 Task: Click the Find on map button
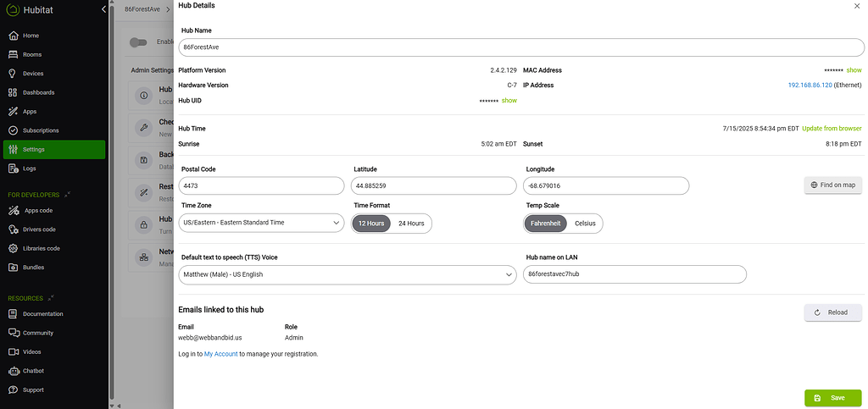pyautogui.click(x=832, y=185)
